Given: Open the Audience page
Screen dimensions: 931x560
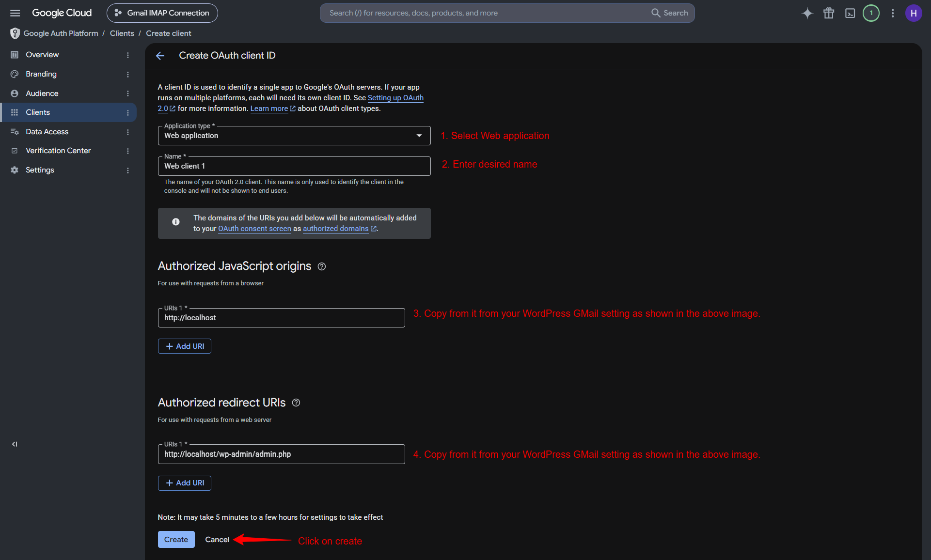Looking at the screenshot, I should coord(42,93).
